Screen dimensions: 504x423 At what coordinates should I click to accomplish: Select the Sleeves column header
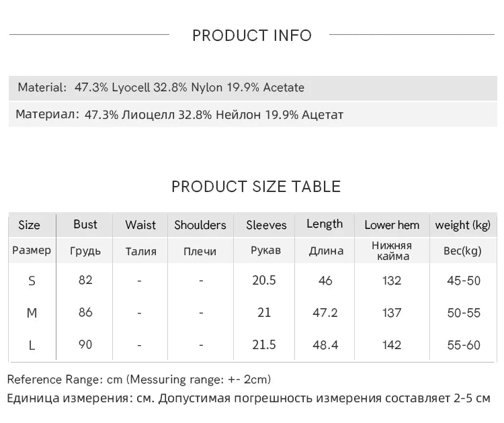click(x=266, y=225)
